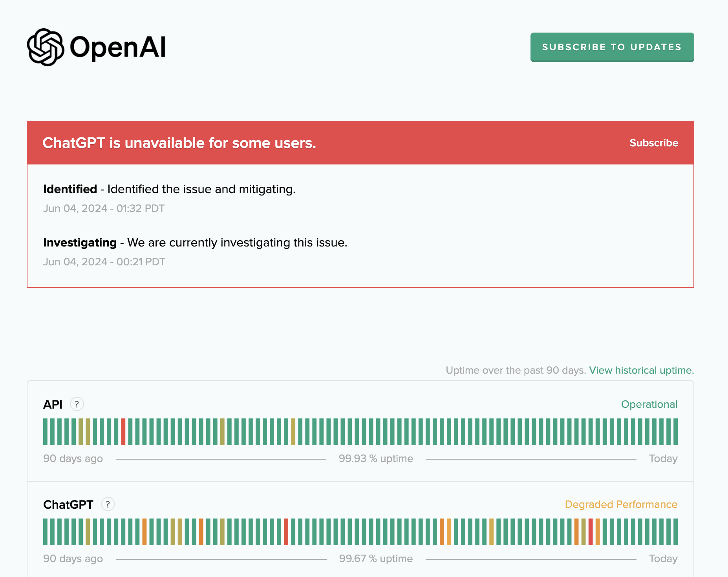Click the 99.93 % uptime text
Image resolution: width=728 pixels, height=577 pixels.
click(x=376, y=458)
